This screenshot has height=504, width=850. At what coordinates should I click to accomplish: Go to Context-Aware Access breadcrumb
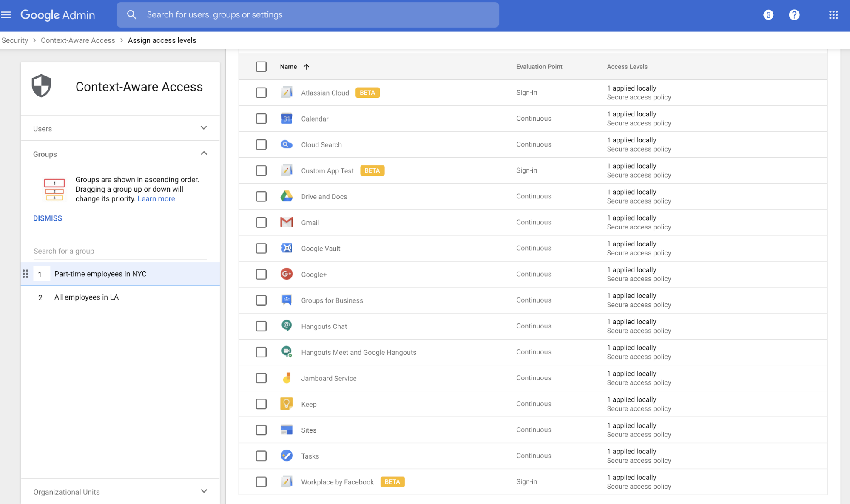click(x=78, y=40)
